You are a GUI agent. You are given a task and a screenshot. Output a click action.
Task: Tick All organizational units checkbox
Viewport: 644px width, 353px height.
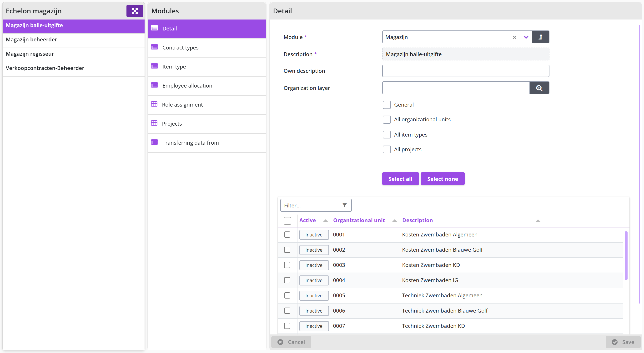click(387, 120)
